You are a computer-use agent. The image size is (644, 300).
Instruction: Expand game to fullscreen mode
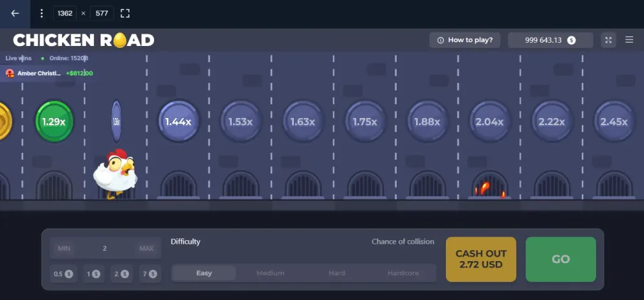coord(608,40)
